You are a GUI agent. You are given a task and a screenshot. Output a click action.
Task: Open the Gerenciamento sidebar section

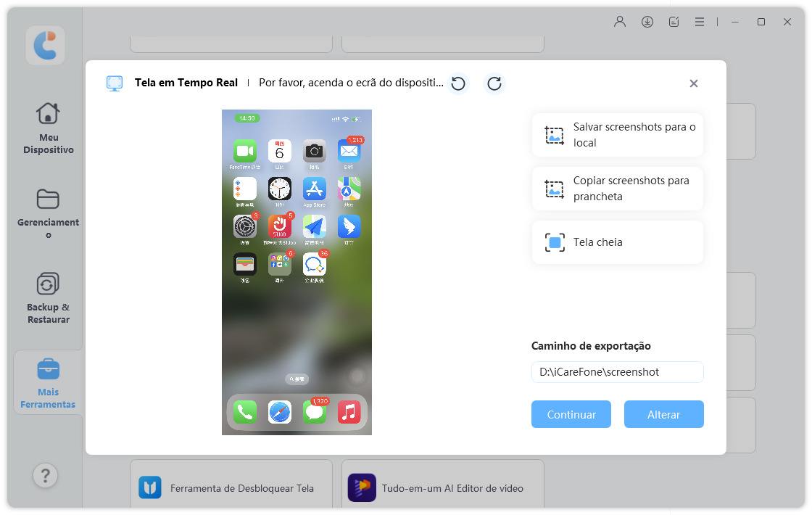pos(48,213)
